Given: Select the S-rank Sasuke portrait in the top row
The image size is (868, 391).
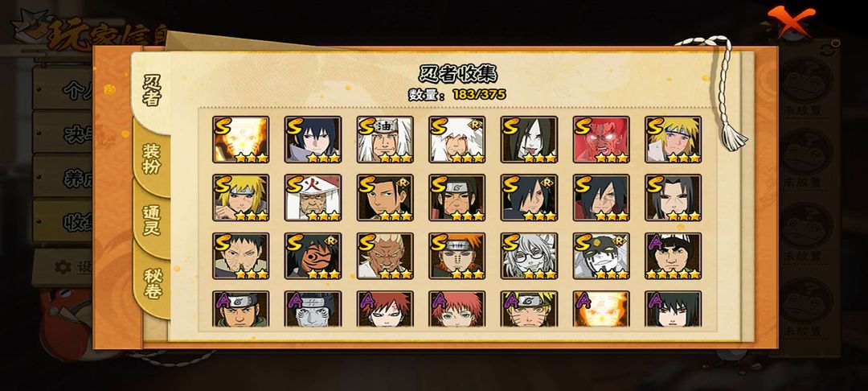Looking at the screenshot, I should (313, 139).
